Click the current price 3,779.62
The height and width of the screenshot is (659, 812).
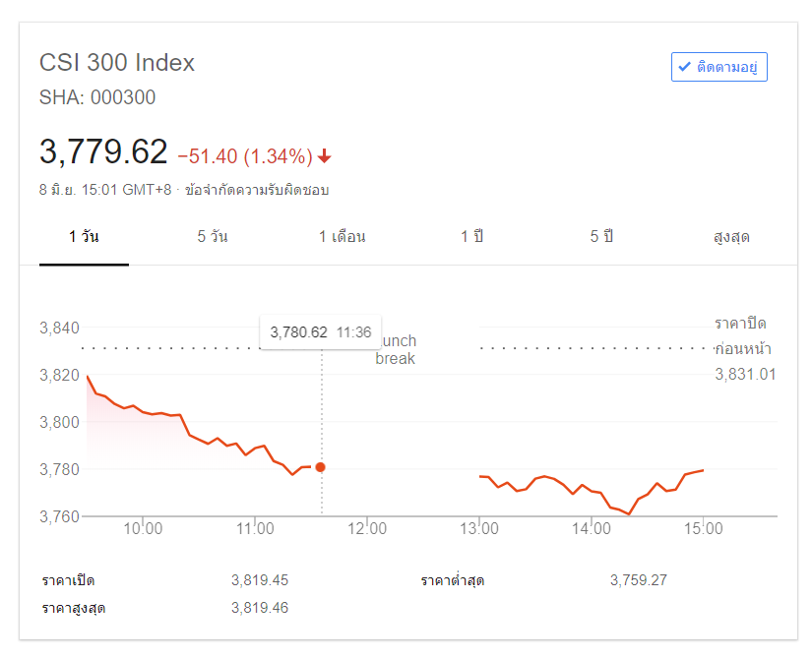click(x=103, y=152)
